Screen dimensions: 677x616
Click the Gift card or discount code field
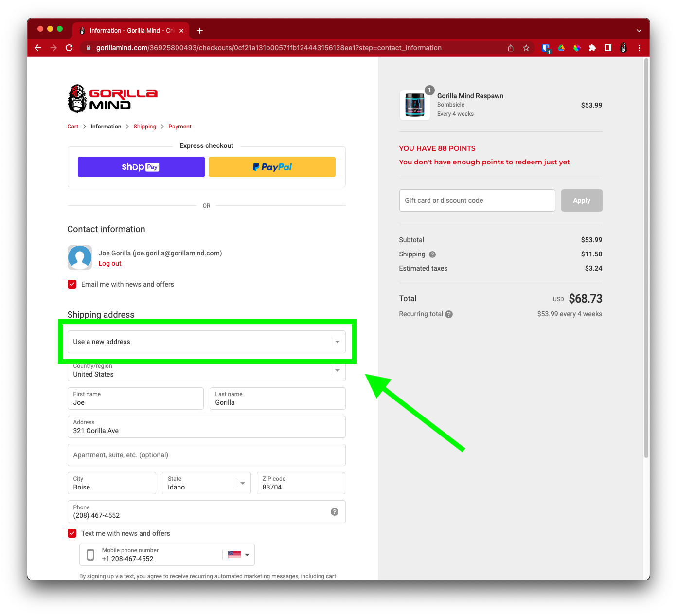[477, 200]
